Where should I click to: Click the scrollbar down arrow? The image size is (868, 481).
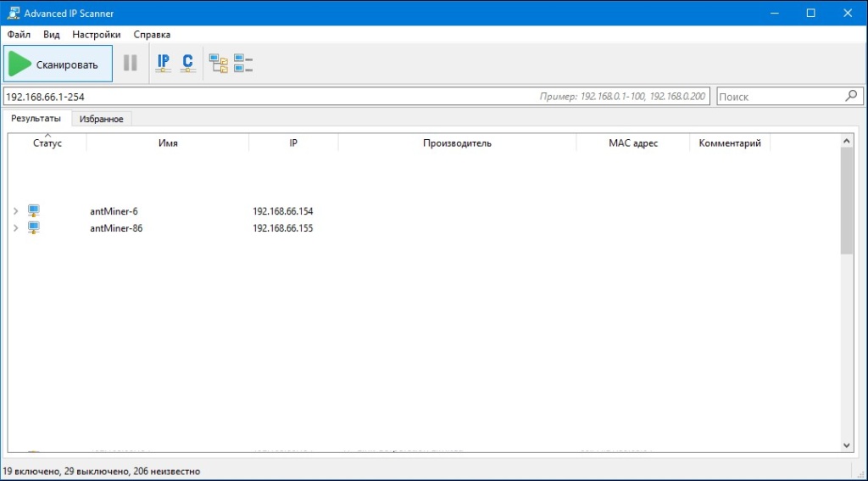tap(847, 445)
